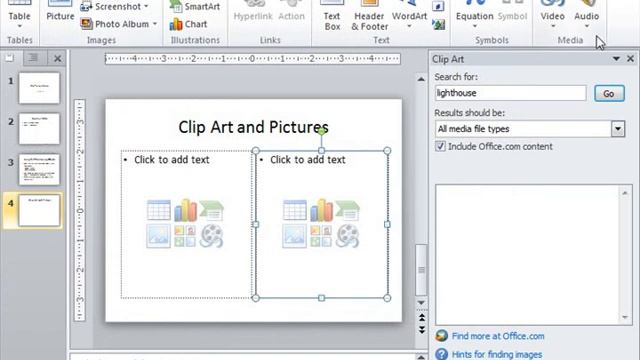
Task: Click the Clip Art and Pictures slide title
Action: (x=253, y=127)
